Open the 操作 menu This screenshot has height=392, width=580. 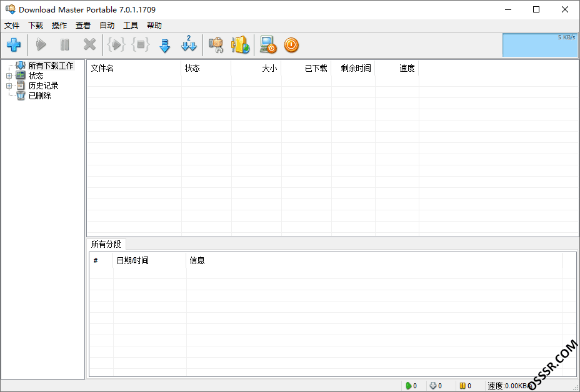coord(59,26)
